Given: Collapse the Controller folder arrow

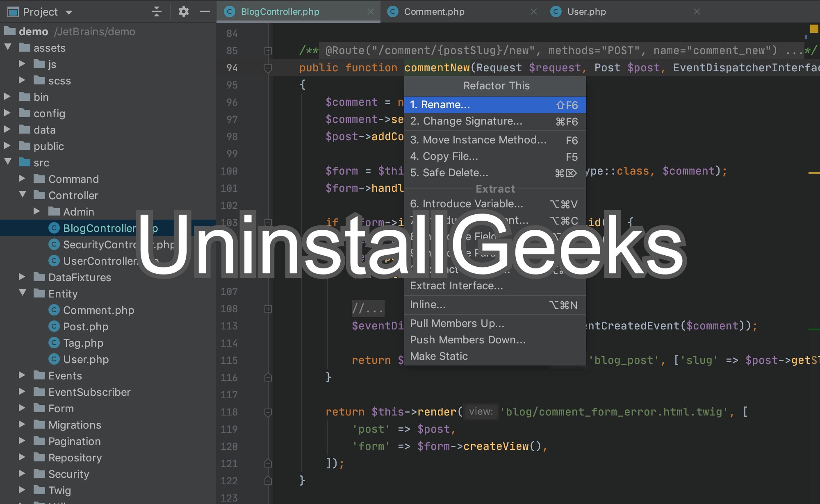Looking at the screenshot, I should (23, 195).
